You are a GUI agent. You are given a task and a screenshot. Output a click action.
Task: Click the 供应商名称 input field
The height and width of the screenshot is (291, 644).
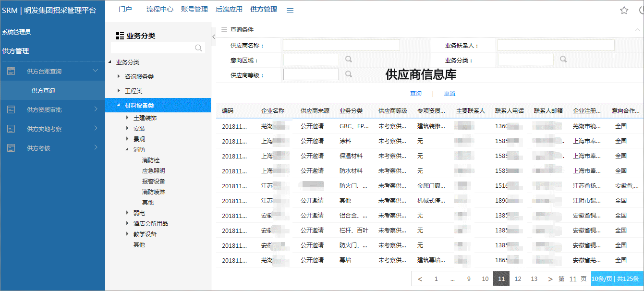coord(341,45)
